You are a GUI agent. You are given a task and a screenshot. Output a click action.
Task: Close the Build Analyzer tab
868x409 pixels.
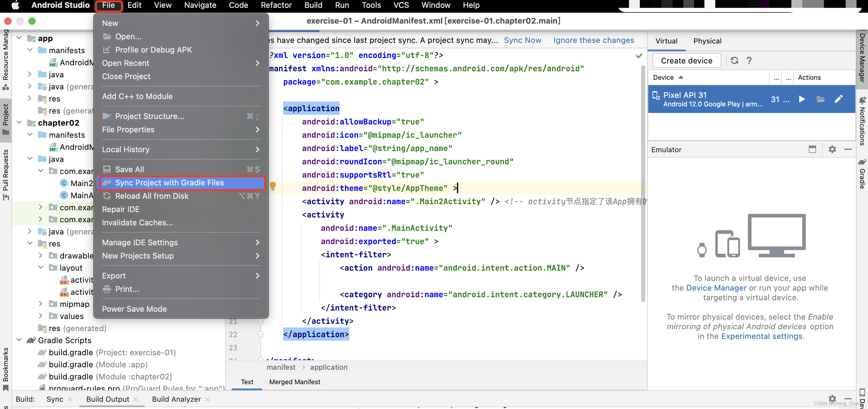tap(208, 399)
